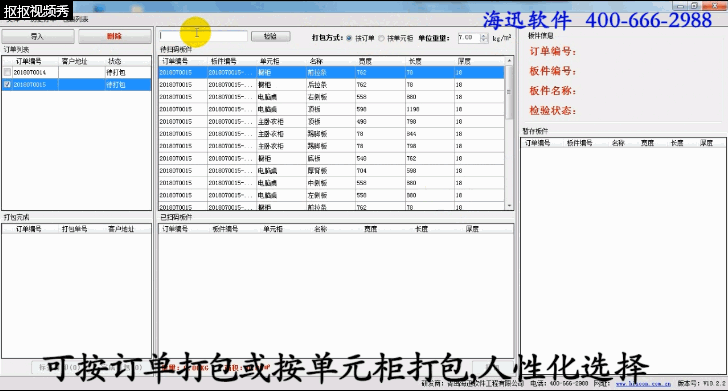Click the red 删除 delete button
The image size is (728, 391).
pyautogui.click(x=114, y=36)
